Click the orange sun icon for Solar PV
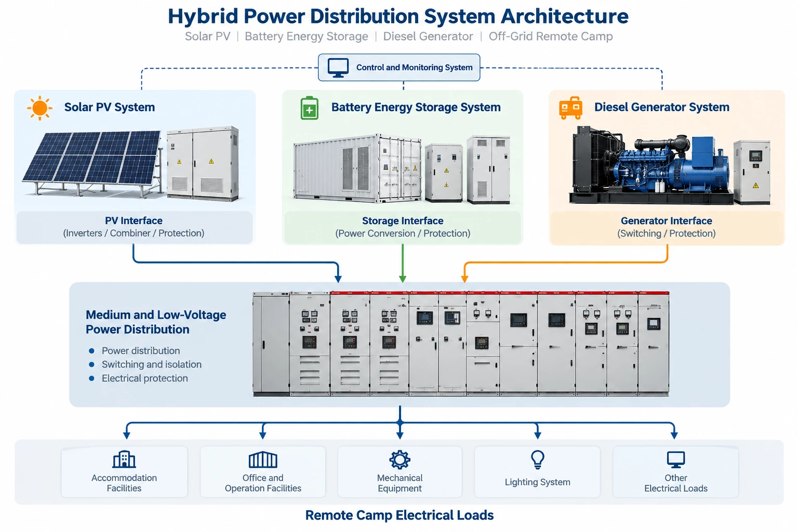The width and height of the screenshot is (798, 532). point(39,108)
